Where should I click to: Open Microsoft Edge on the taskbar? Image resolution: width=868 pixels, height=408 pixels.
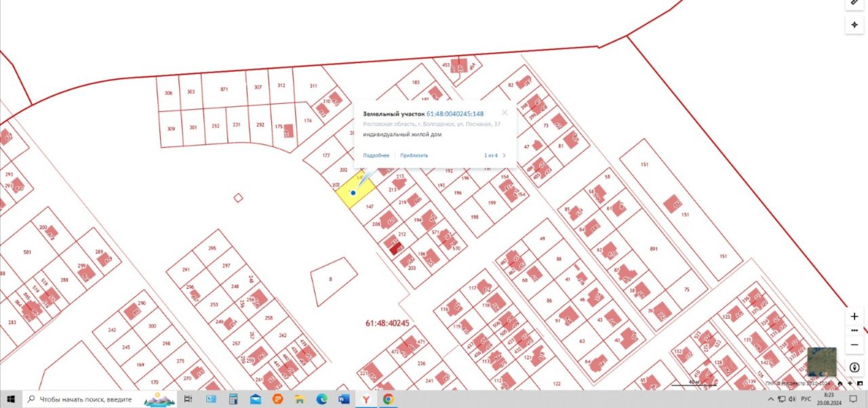(321, 399)
